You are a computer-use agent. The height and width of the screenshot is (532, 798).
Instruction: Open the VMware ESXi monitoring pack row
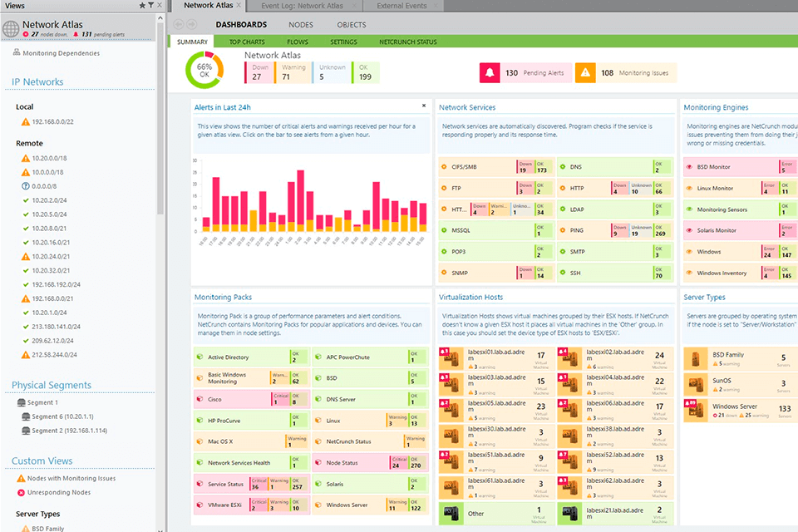click(252, 505)
